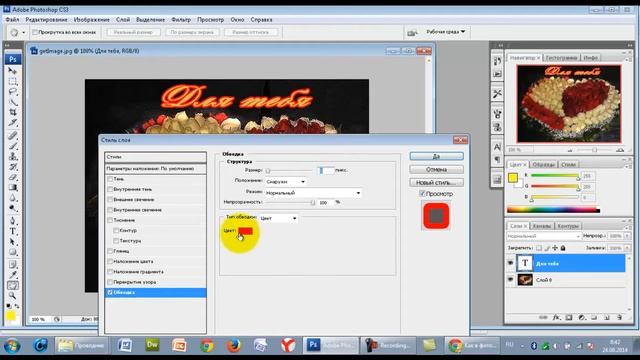The height and width of the screenshot is (360, 640).
Task: Open the Режим blend mode dropdown
Action: click(313, 193)
